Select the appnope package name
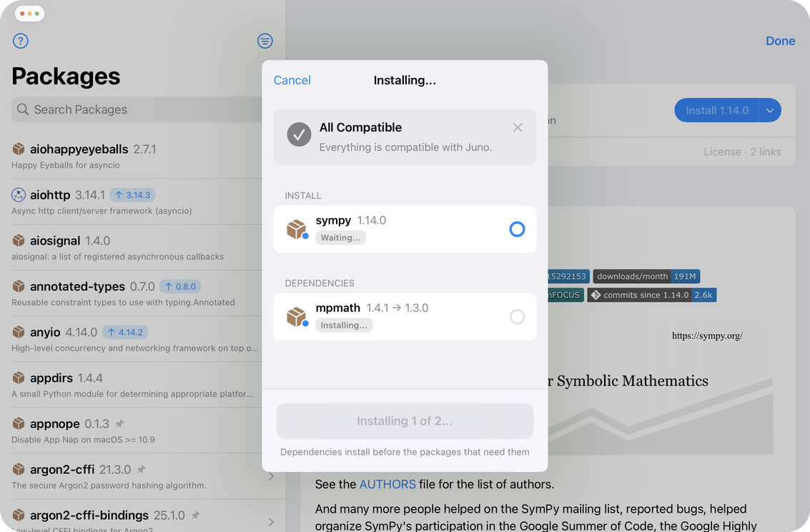 (55, 423)
